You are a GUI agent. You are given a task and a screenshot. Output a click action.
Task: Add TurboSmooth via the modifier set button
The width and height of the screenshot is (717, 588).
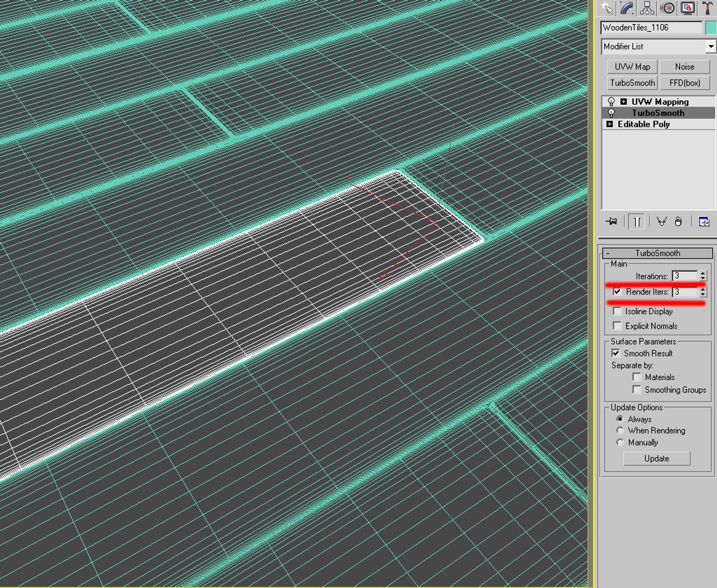pyautogui.click(x=633, y=83)
